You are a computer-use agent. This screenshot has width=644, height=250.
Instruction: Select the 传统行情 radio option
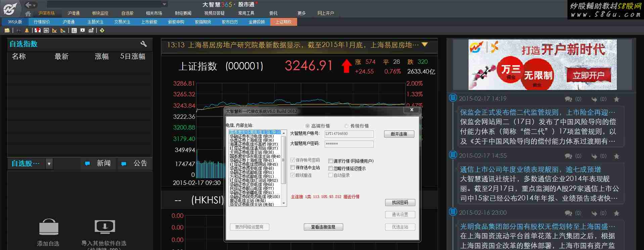pos(347,126)
